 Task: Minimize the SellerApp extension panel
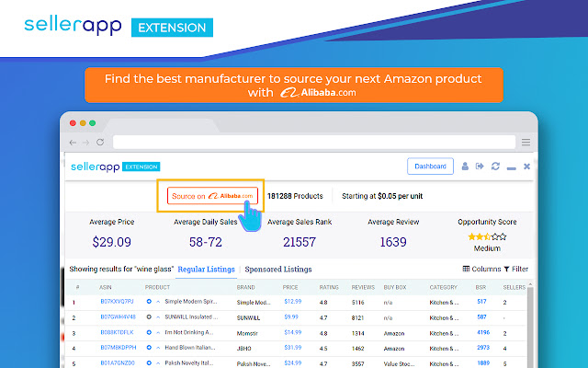511,168
